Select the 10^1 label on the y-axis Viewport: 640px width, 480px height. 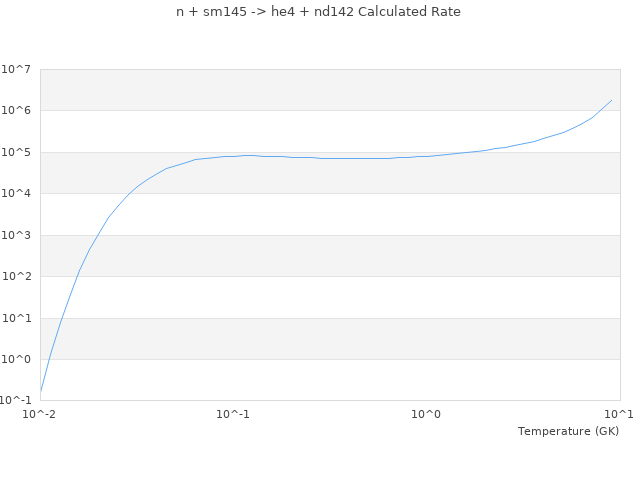coord(16,319)
